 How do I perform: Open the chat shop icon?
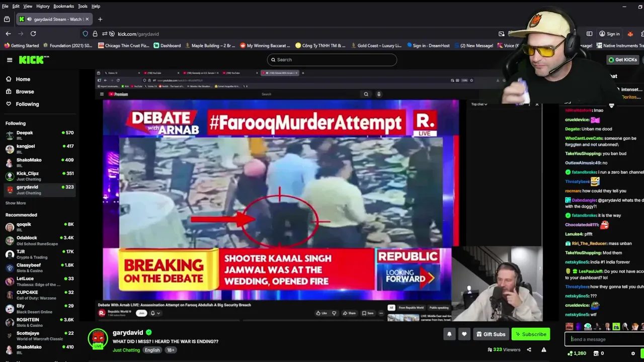(x=597, y=353)
